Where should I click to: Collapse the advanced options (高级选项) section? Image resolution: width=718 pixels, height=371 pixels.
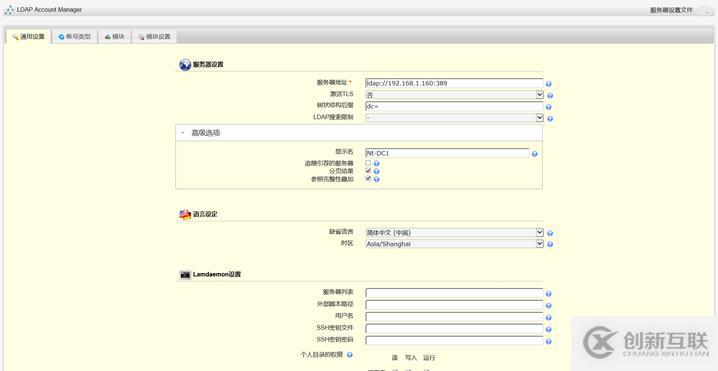click(x=359, y=133)
